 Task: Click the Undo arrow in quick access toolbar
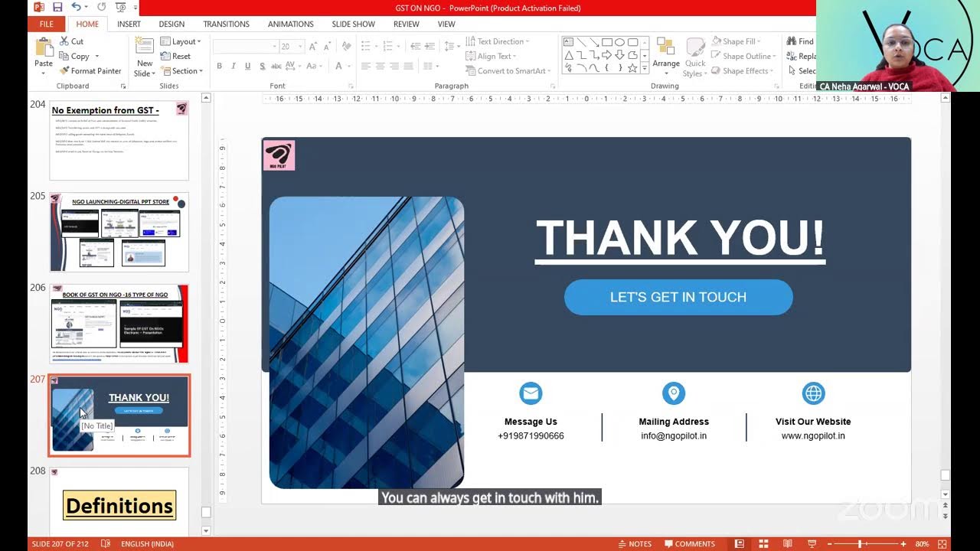[x=76, y=8]
